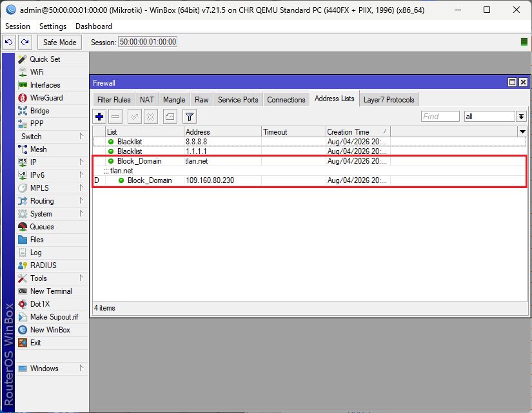Switch to the Connections tab
This screenshot has height=413, width=532.
pyautogui.click(x=286, y=100)
